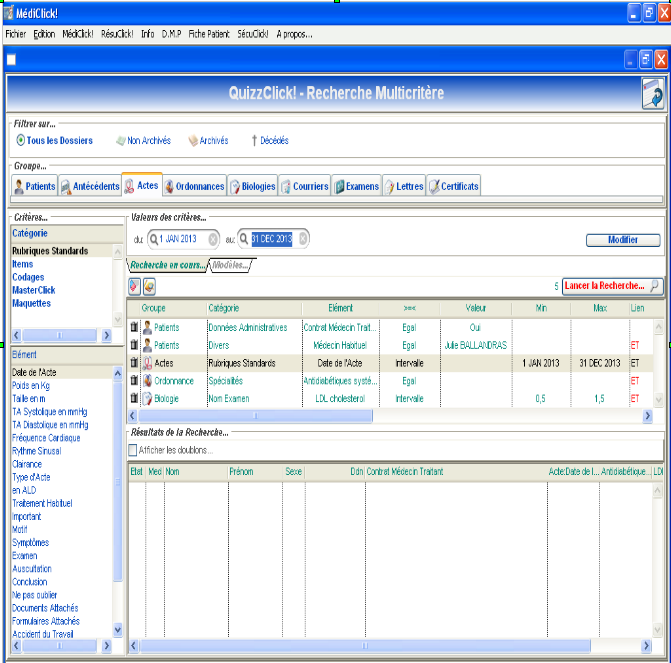Click the small white icon in inner window title bar
The height and width of the screenshot is (663, 671).
pyautogui.click(x=12, y=59)
